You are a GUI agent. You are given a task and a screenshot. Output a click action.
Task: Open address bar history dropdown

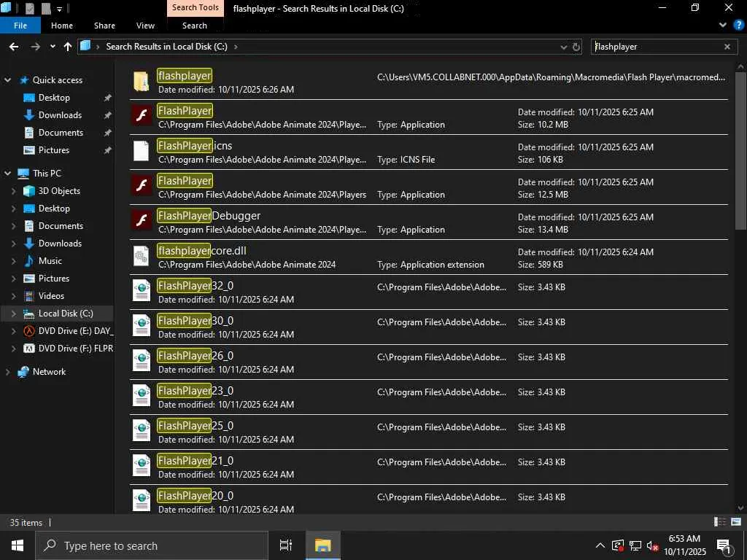(564, 47)
